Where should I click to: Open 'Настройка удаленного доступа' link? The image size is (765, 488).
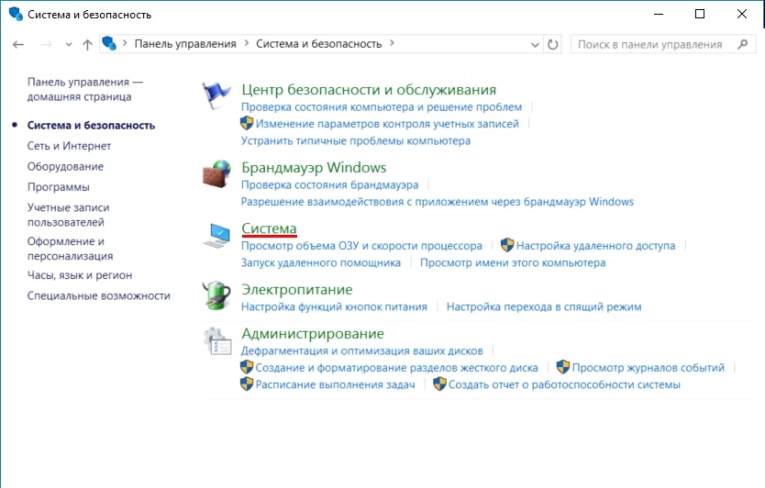click(x=595, y=246)
